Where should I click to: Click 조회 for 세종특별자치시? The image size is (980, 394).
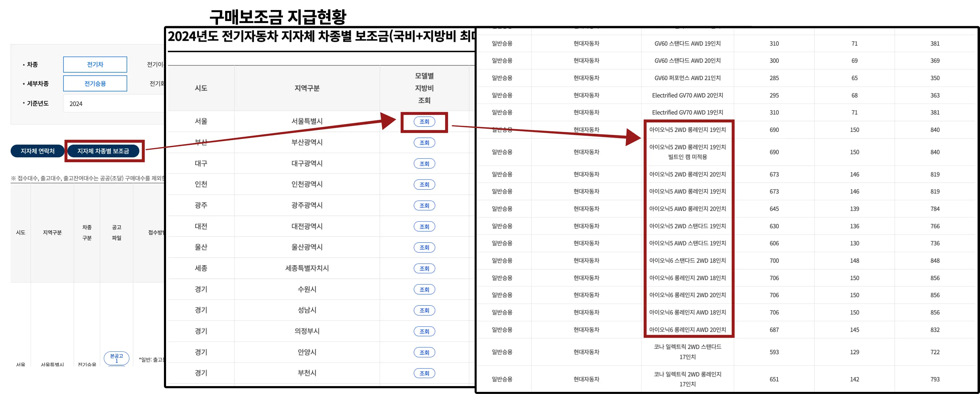point(424,268)
